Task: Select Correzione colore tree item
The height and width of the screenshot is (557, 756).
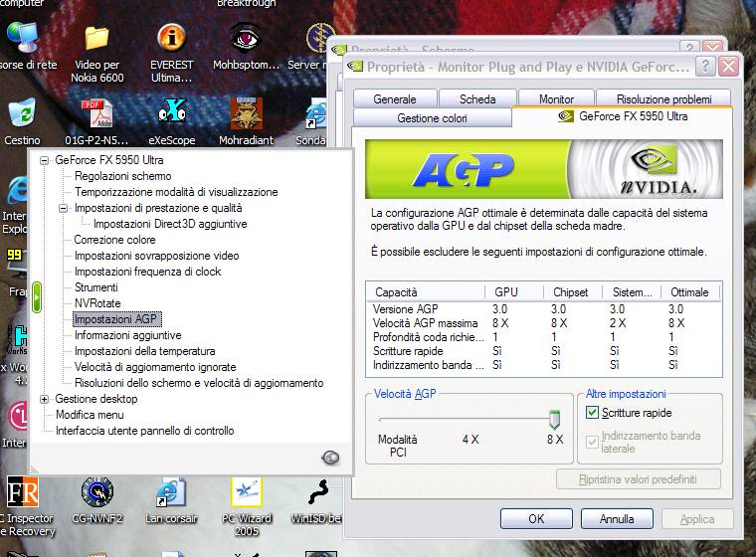Action: [114, 240]
